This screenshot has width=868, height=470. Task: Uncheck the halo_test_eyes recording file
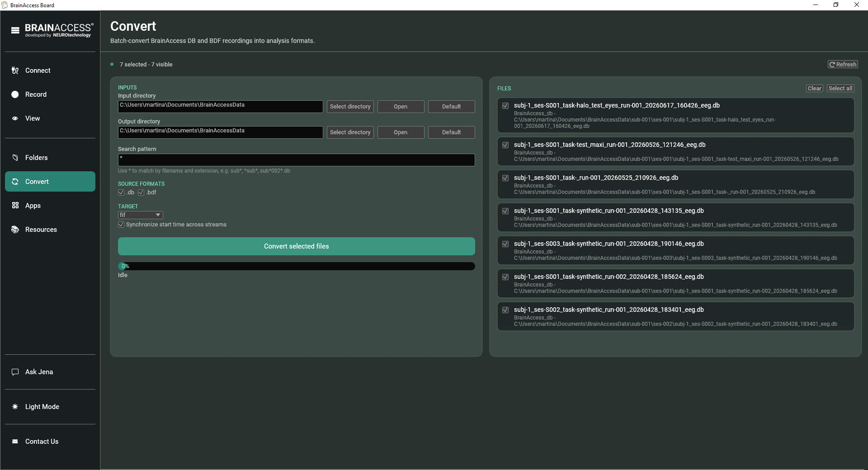click(505, 106)
